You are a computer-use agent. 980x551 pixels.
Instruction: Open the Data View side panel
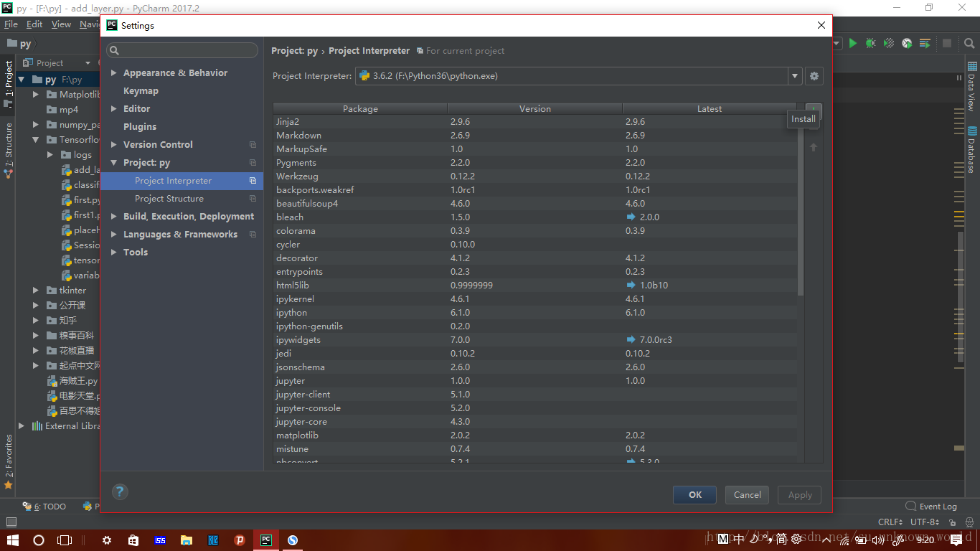[x=972, y=87]
